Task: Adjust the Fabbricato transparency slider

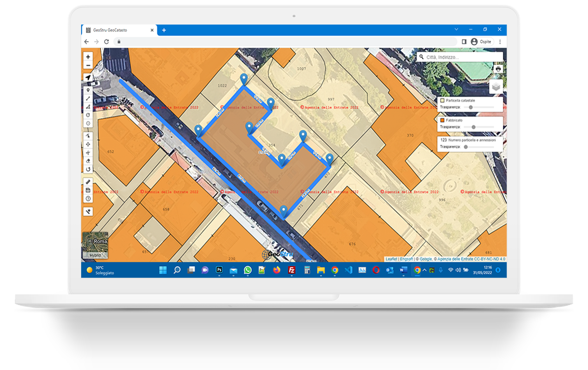Action: coord(474,127)
